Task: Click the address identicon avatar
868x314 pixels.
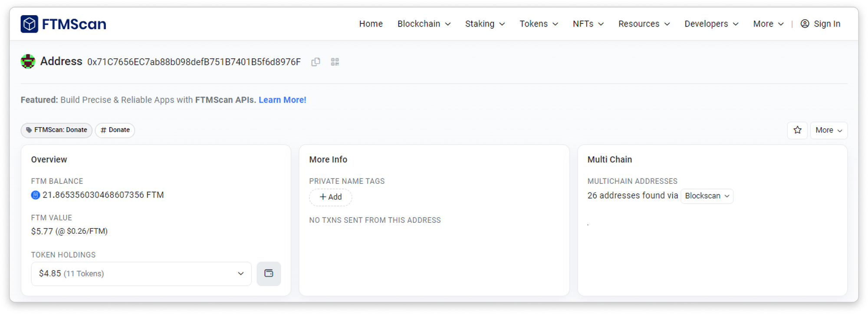Action: (x=28, y=61)
